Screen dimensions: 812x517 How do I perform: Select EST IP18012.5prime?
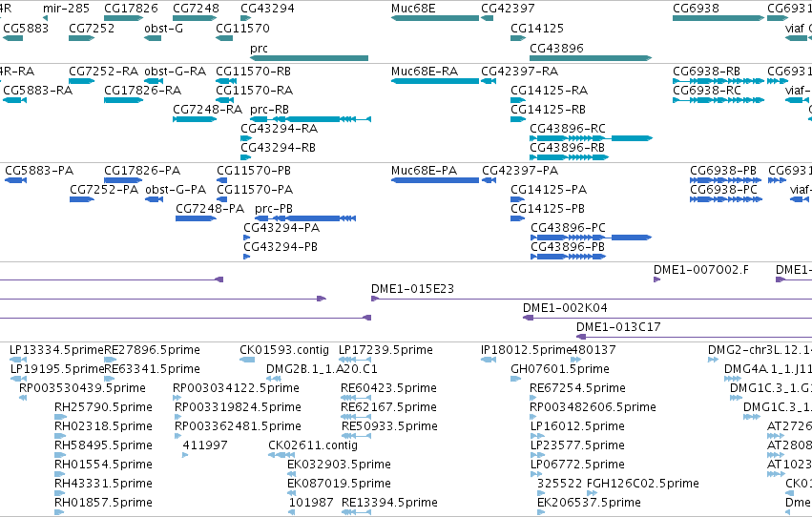[526, 350]
